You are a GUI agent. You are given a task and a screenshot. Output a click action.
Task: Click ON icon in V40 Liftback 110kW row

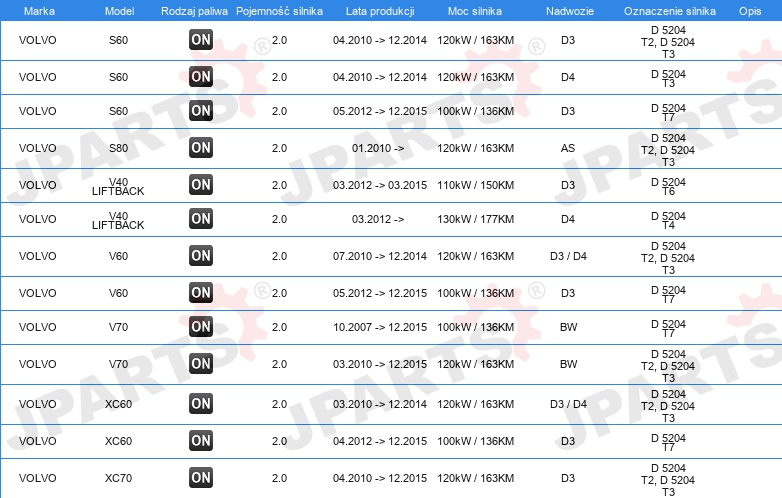coord(201,185)
